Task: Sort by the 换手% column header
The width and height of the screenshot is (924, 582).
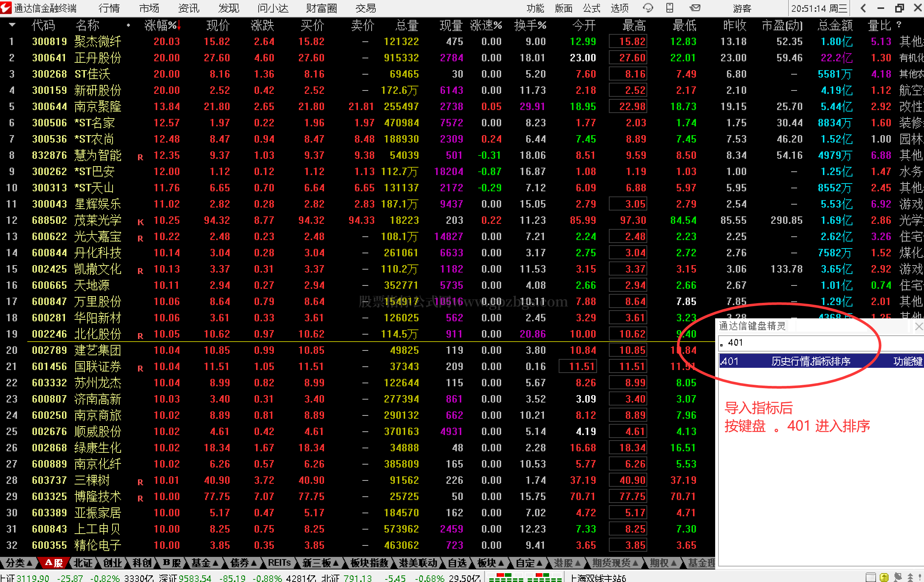Action: coord(530,25)
